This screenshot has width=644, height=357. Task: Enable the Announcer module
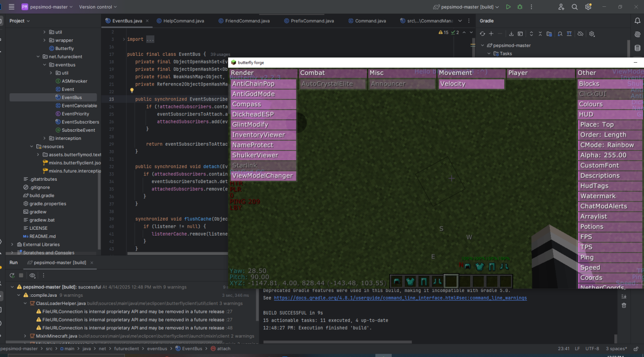[x=402, y=84]
